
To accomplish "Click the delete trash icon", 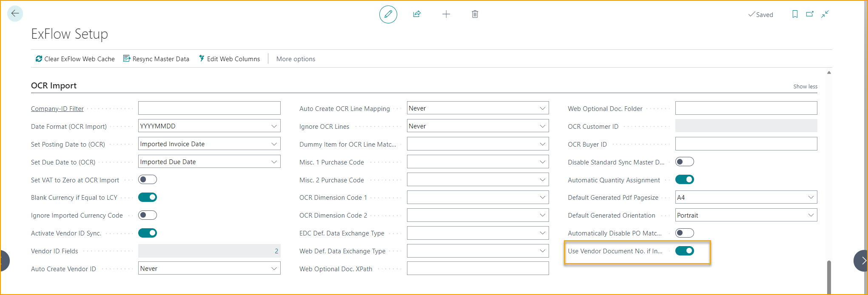I will pos(475,14).
